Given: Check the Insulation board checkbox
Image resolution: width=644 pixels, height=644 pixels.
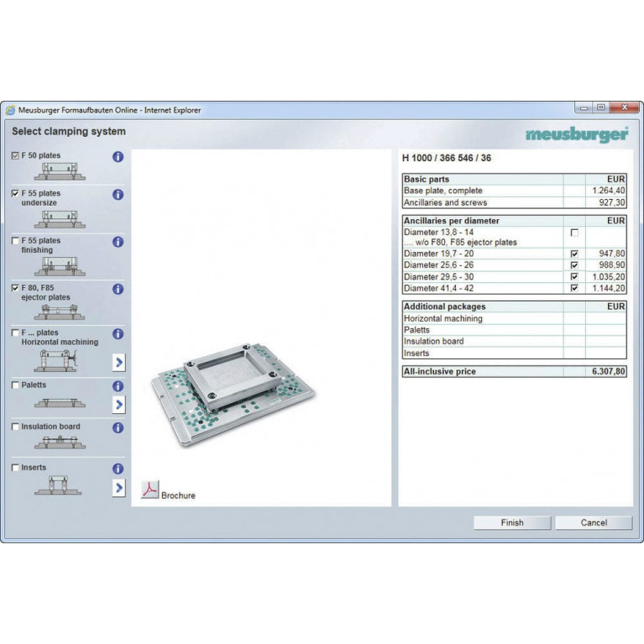Looking at the screenshot, I should click(15, 427).
